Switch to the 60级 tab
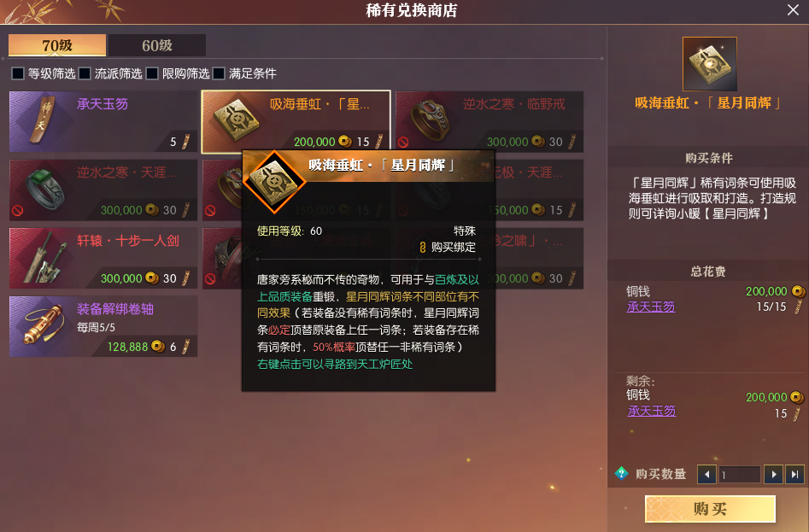This screenshot has width=809, height=532. pos(157,45)
